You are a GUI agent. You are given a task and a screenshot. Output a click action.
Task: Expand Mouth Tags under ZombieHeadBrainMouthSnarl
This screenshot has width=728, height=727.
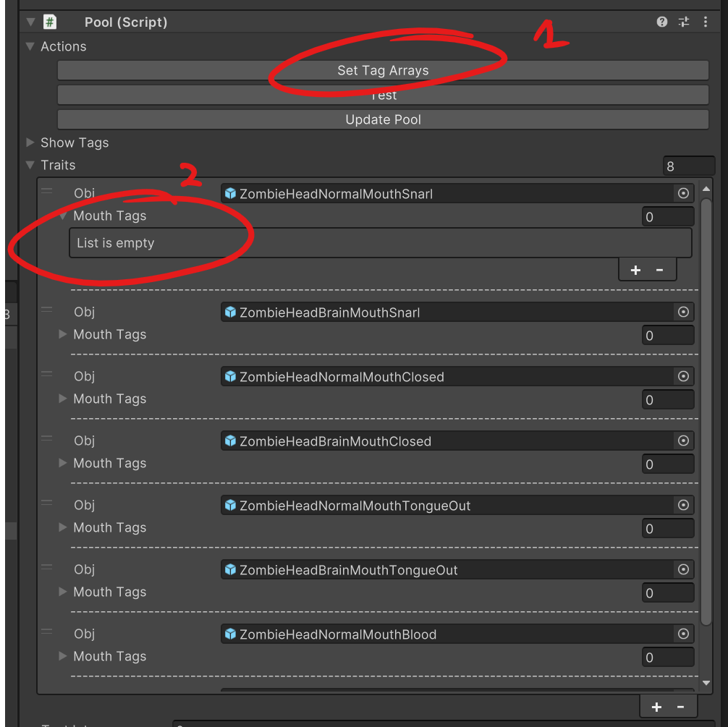(63, 334)
